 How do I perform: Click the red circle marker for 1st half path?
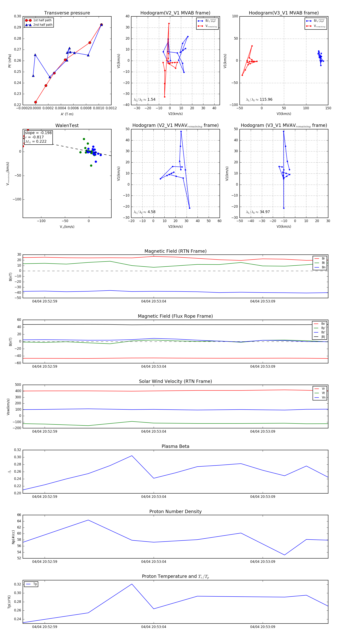[x=28, y=20]
